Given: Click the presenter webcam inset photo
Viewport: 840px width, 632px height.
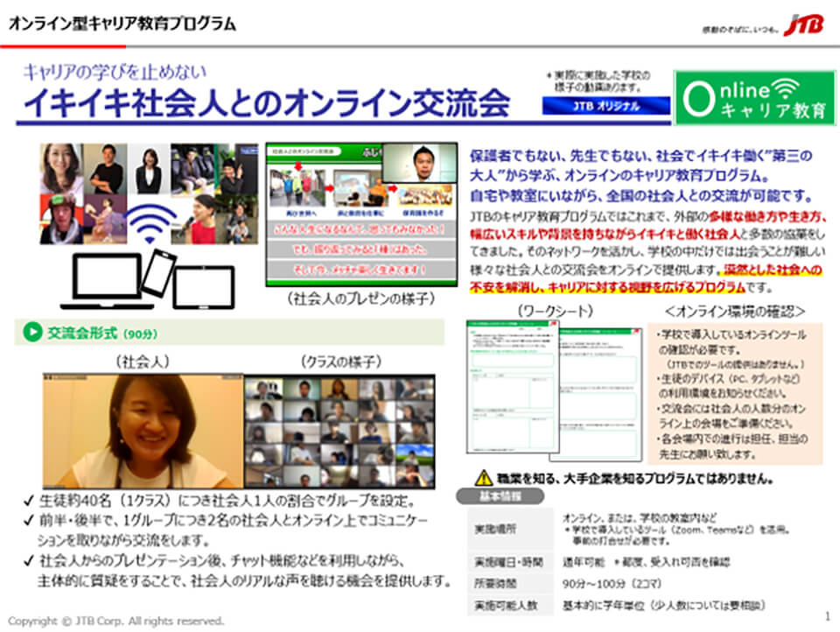Looking at the screenshot, I should 419,163.
